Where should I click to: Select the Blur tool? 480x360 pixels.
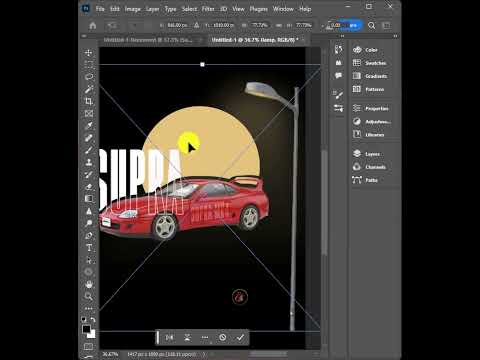pyautogui.click(x=88, y=211)
